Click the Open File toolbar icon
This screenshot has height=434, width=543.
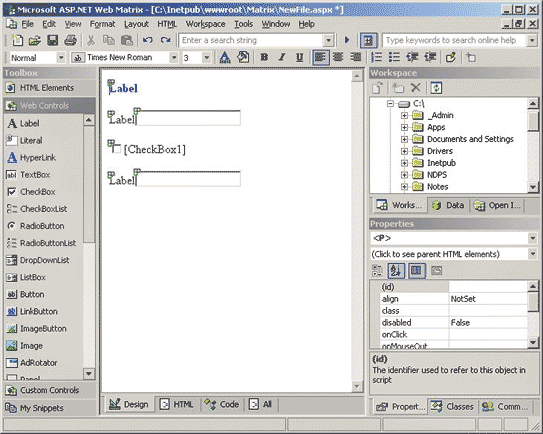[x=34, y=41]
